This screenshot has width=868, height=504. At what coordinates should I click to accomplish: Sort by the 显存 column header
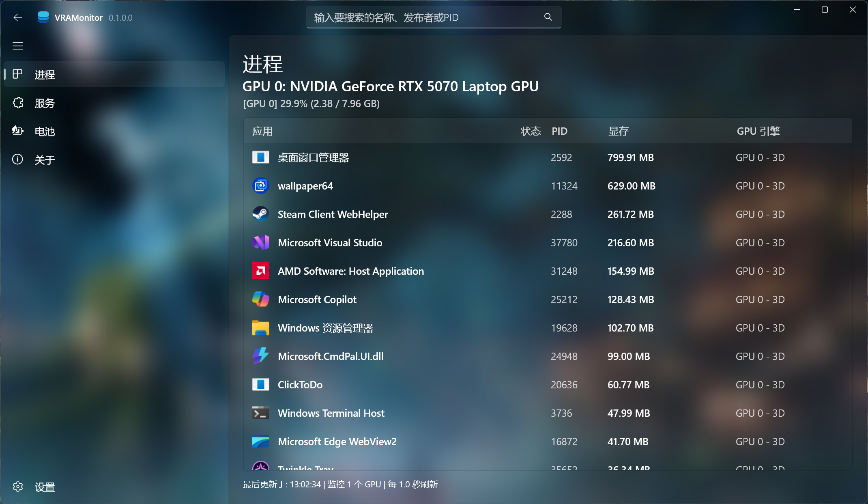point(619,131)
